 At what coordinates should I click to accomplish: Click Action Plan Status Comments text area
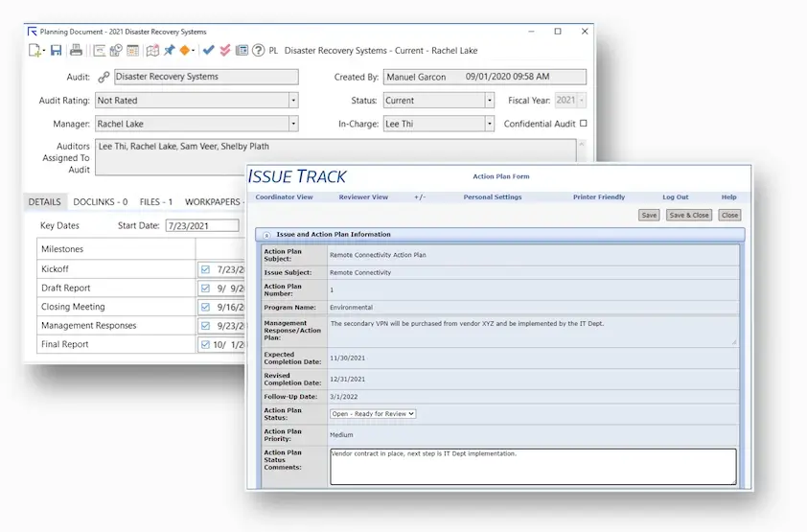[x=533, y=467]
